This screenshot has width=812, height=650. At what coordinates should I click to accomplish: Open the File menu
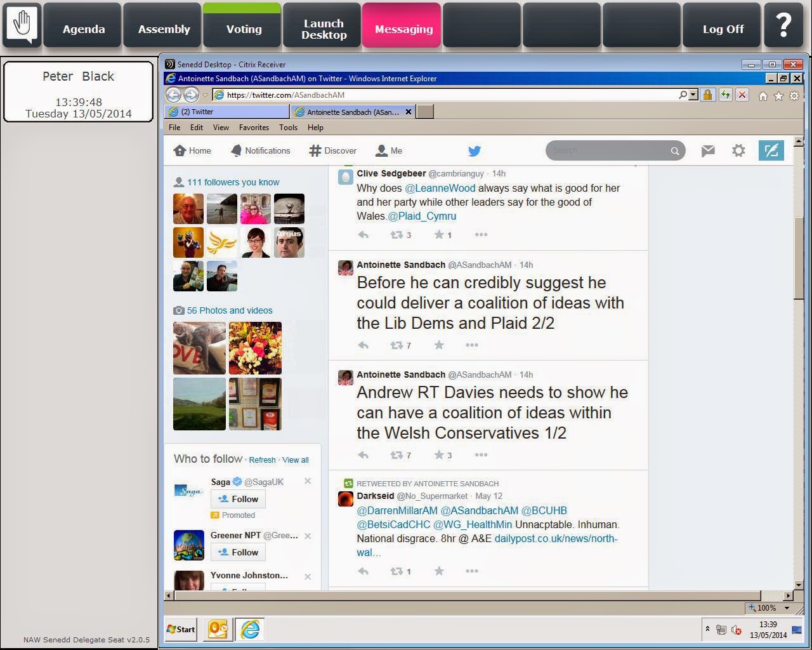[174, 128]
